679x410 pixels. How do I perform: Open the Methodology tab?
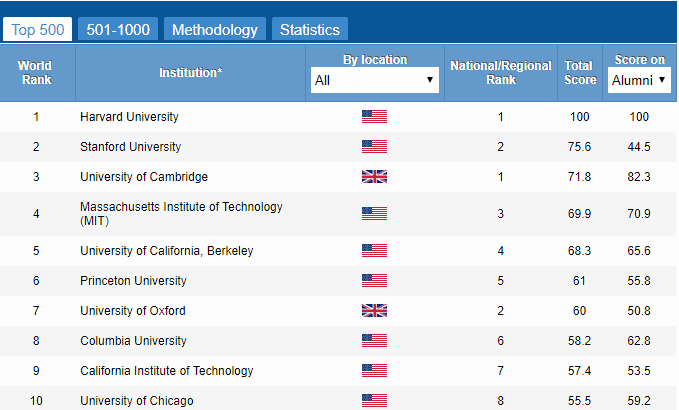tap(215, 29)
